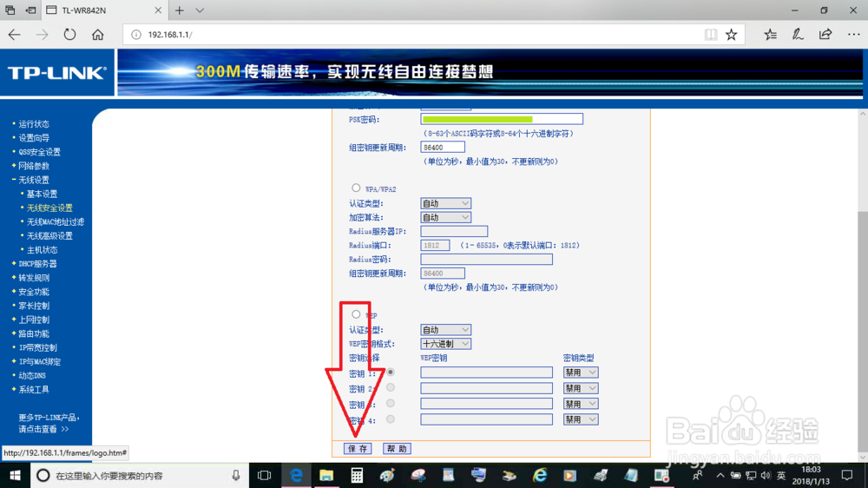Screen dimensions: 868x488
Task: Click WEP key 1 input field
Action: [x=486, y=373]
